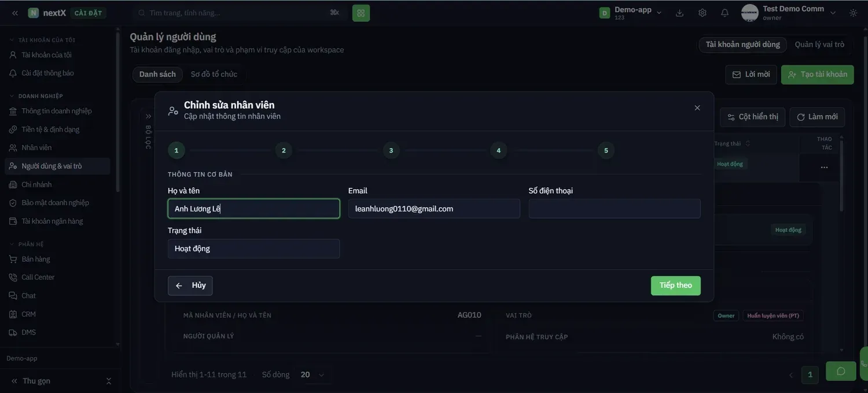Open the apps grid launcher
Screen dimensions: 868x393
click(361, 13)
